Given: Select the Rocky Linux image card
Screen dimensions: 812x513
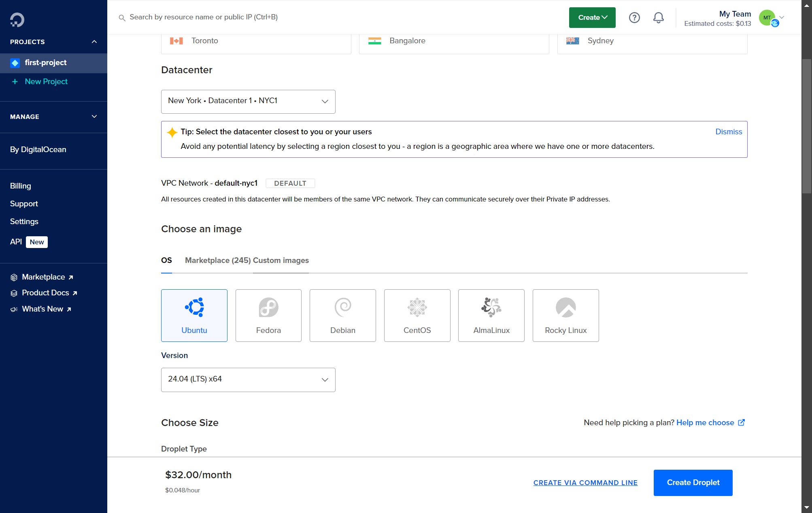Looking at the screenshot, I should coord(566,316).
